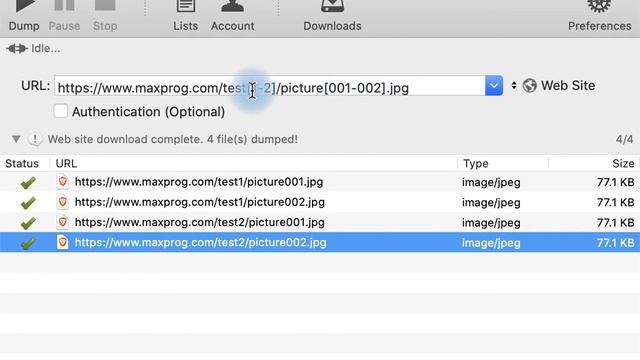This screenshot has height=360, width=640.
Task: Click file icon of test2/picture002.jpg row
Action: tap(62, 242)
